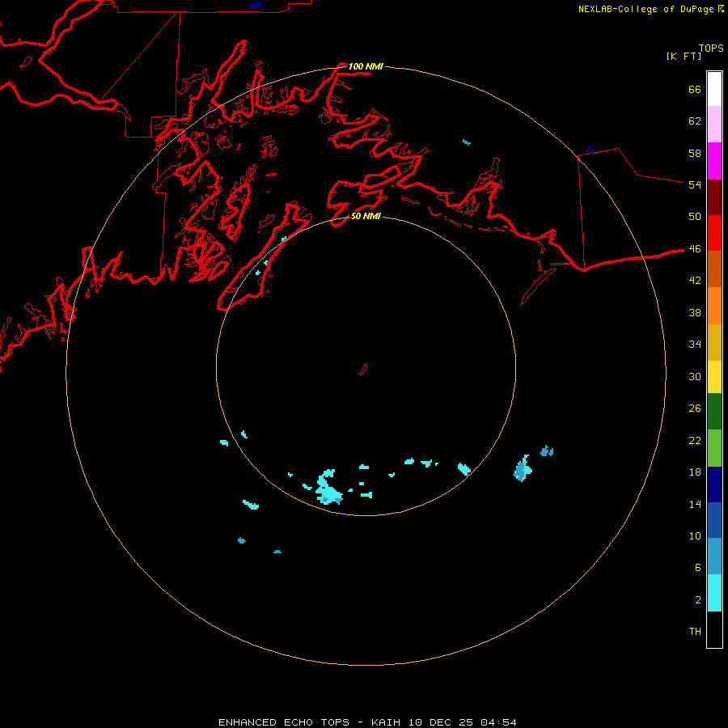This screenshot has width=728, height=728.
Task: Select the 22 legend value
Action: pos(695,441)
